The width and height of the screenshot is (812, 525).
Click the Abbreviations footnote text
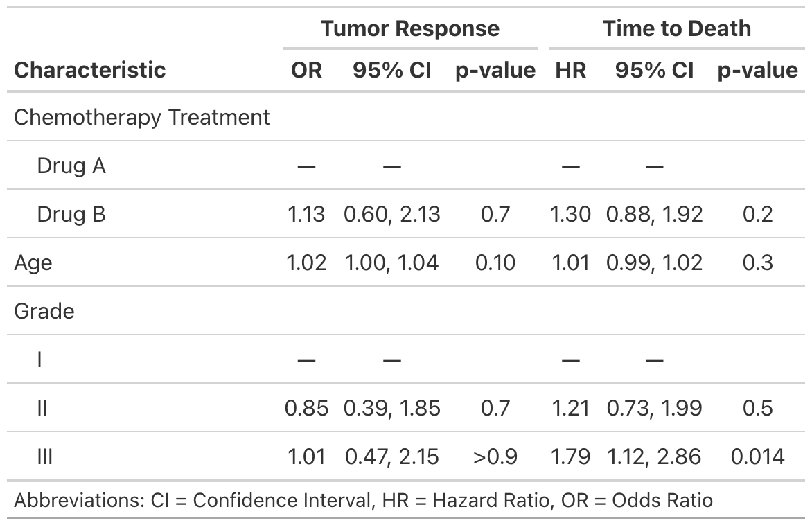tap(363, 500)
